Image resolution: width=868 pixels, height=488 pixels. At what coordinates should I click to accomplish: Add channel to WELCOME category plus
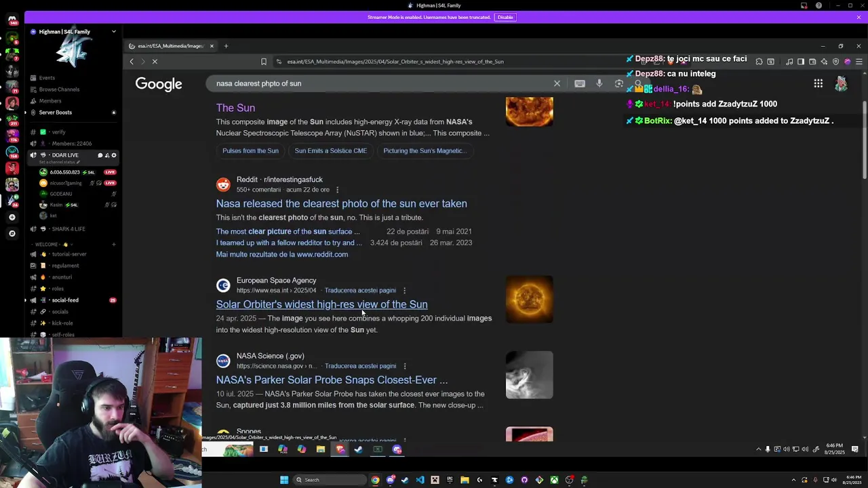tap(114, 245)
